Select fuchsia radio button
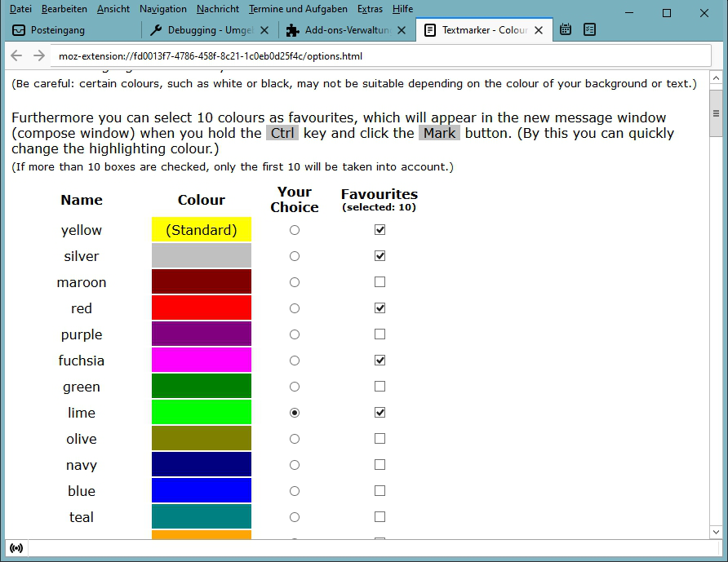Image resolution: width=728 pixels, height=562 pixels. click(295, 361)
